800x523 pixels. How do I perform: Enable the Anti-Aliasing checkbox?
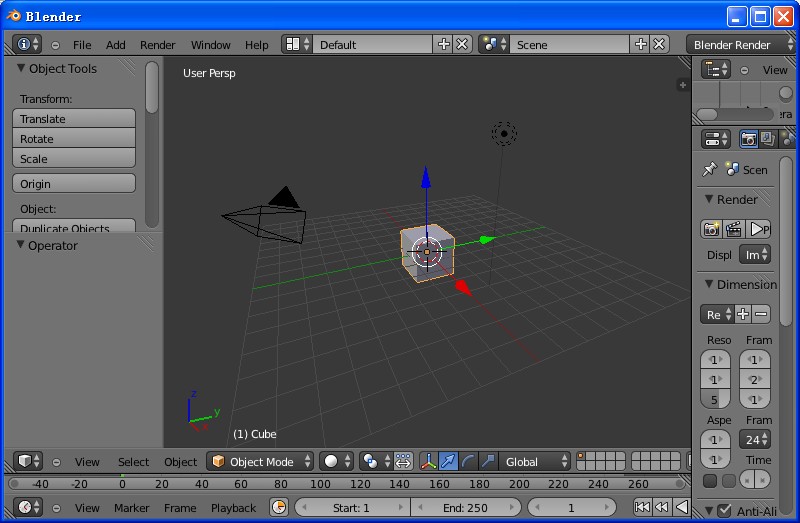tap(724, 511)
